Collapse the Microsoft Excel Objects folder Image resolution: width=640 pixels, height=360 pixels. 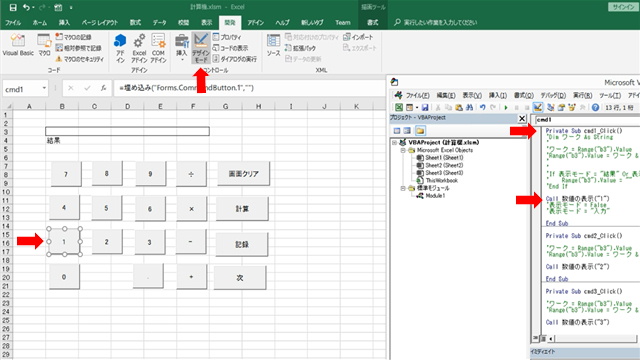[402, 150]
